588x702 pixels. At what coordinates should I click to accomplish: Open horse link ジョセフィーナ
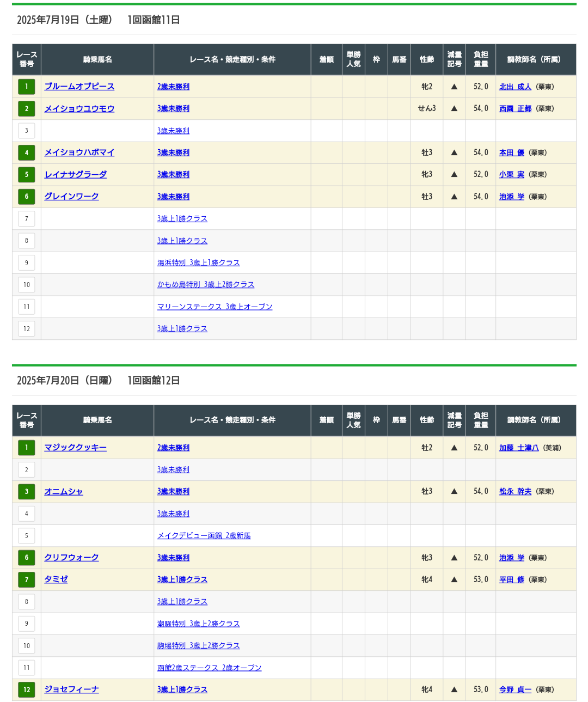coord(71,689)
